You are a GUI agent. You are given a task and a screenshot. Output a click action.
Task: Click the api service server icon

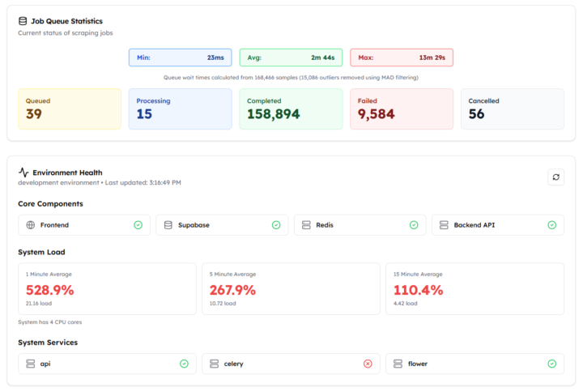(31, 364)
